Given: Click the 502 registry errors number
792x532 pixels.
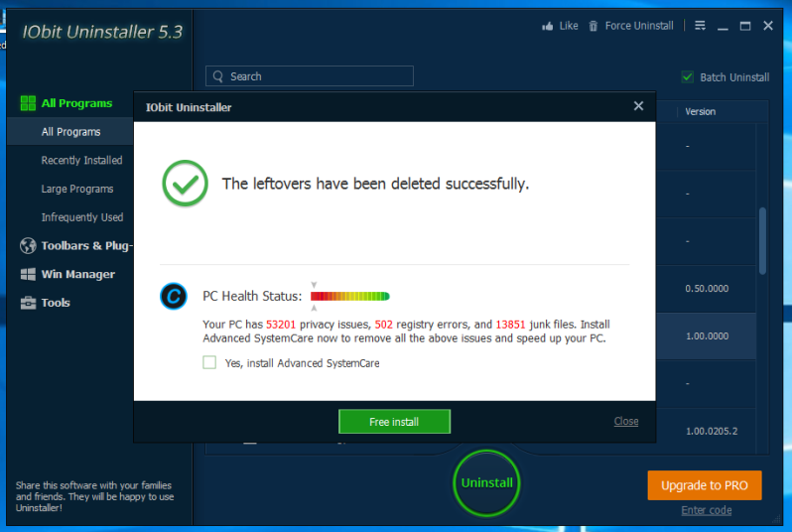Looking at the screenshot, I should (383, 325).
